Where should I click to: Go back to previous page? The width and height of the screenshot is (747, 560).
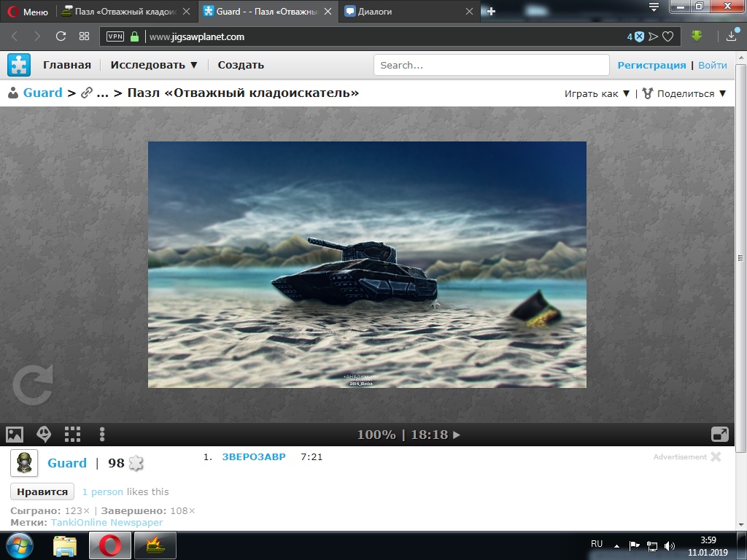(x=15, y=36)
